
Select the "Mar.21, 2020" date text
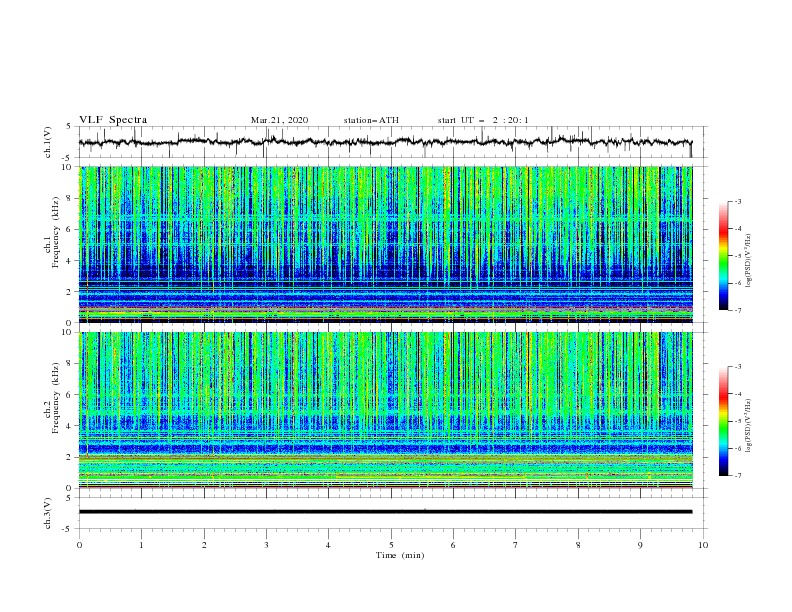[279, 120]
